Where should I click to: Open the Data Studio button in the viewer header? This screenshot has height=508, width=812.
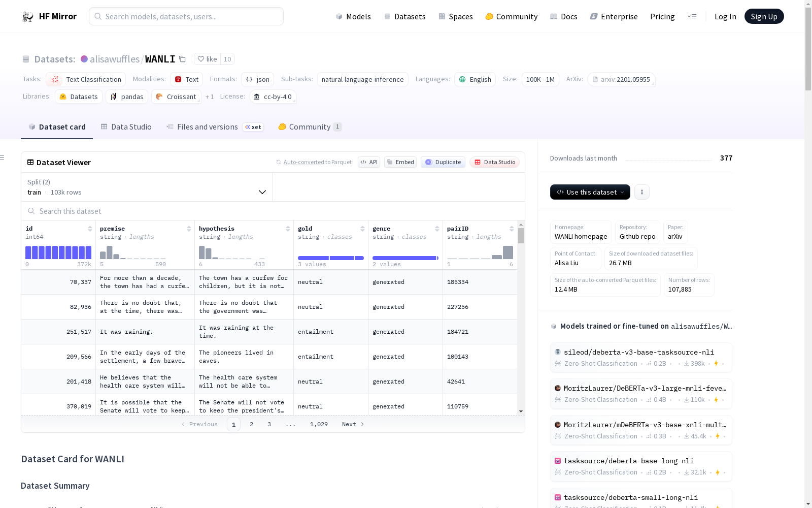494,162
